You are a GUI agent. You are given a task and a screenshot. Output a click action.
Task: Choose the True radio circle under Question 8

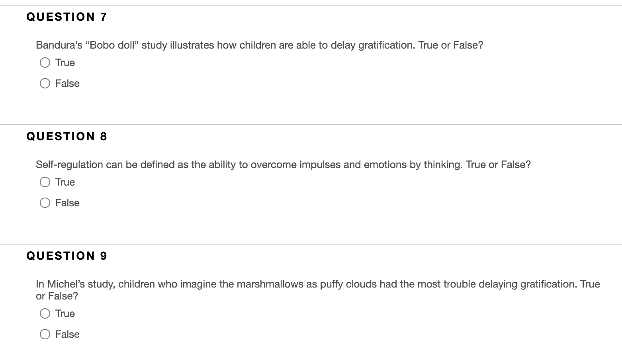pyautogui.click(x=45, y=182)
